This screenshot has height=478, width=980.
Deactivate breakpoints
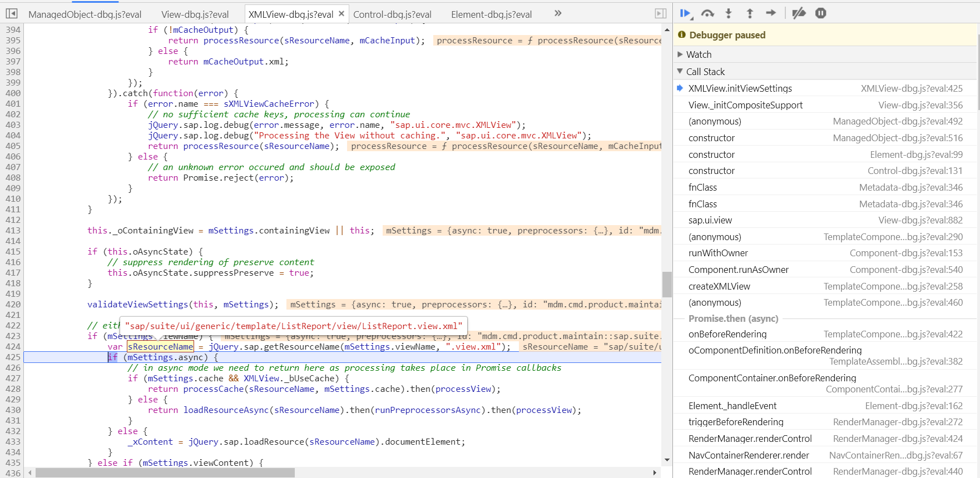pyautogui.click(x=799, y=13)
